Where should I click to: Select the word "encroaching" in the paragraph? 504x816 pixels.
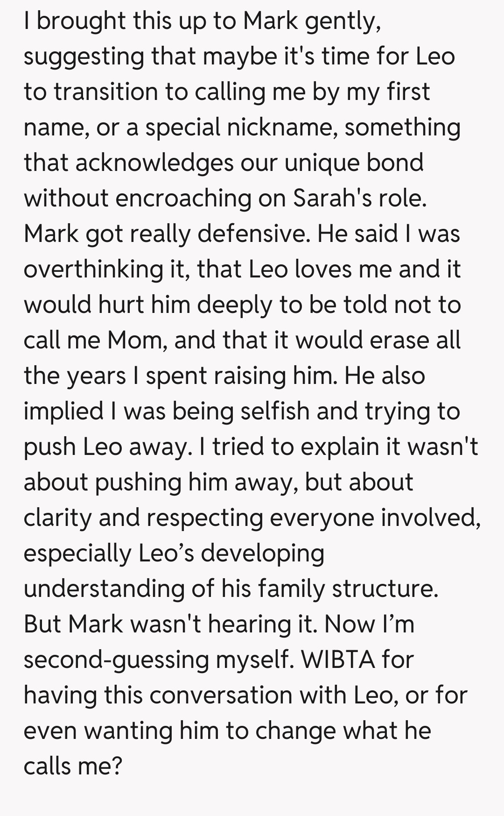182,198
